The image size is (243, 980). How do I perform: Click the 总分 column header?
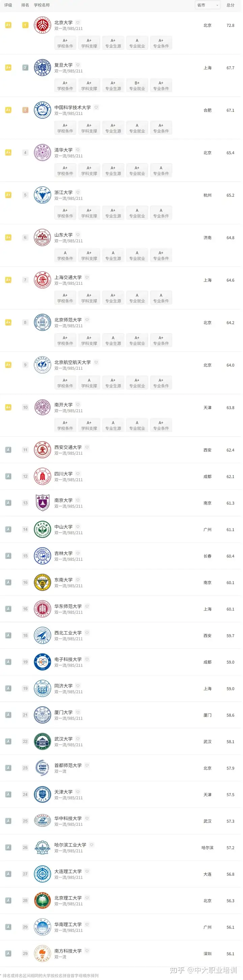231,5
